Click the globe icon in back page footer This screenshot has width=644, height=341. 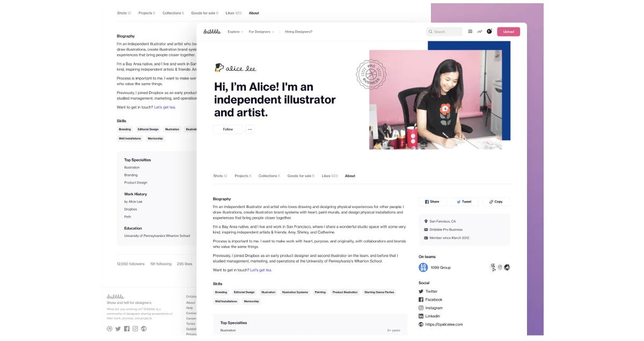coord(144,329)
